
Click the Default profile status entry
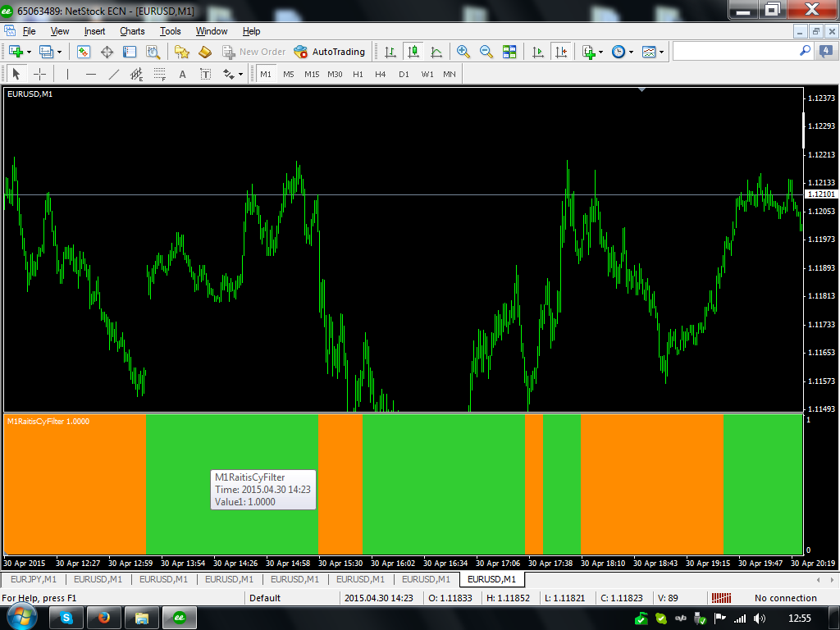click(x=265, y=598)
